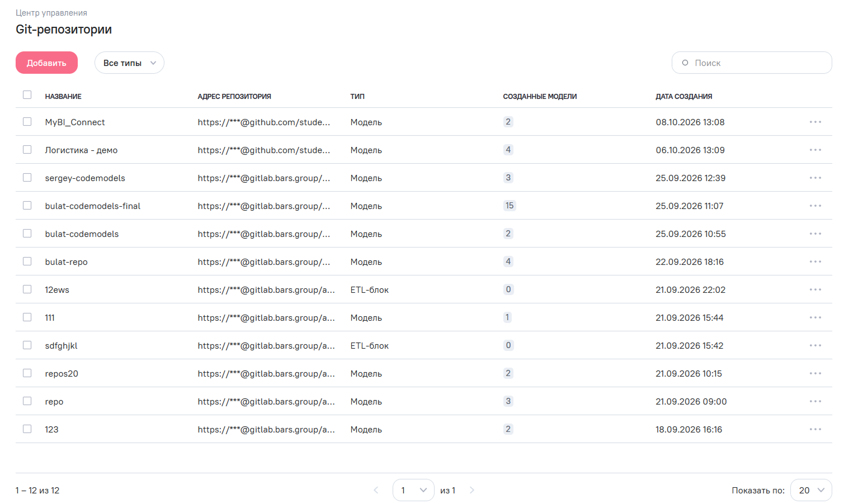
Task: Go to the next page arrow
Action: [x=472, y=490]
